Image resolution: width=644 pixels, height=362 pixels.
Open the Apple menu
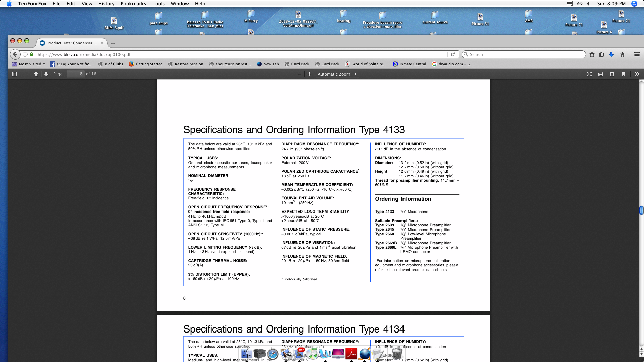click(x=9, y=4)
